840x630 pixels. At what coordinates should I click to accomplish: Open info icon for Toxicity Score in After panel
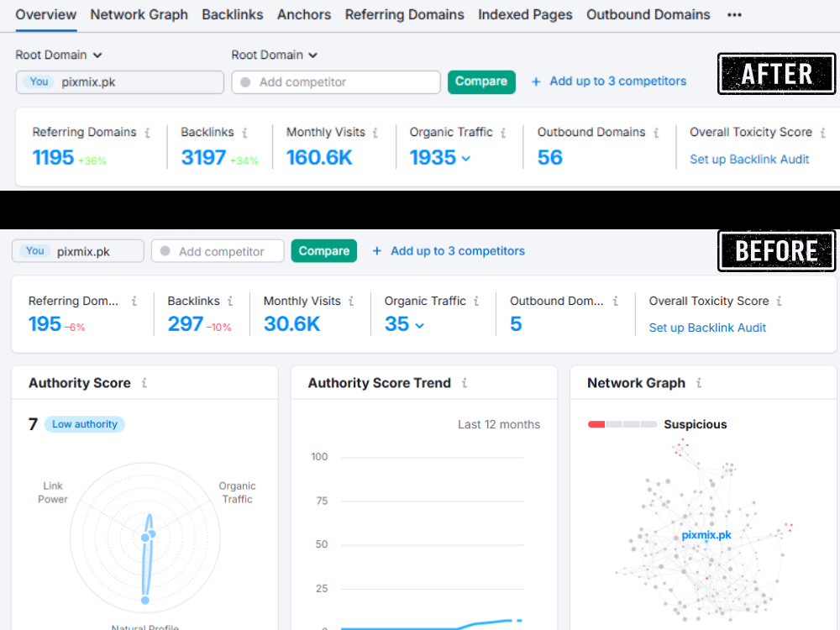[x=823, y=133]
